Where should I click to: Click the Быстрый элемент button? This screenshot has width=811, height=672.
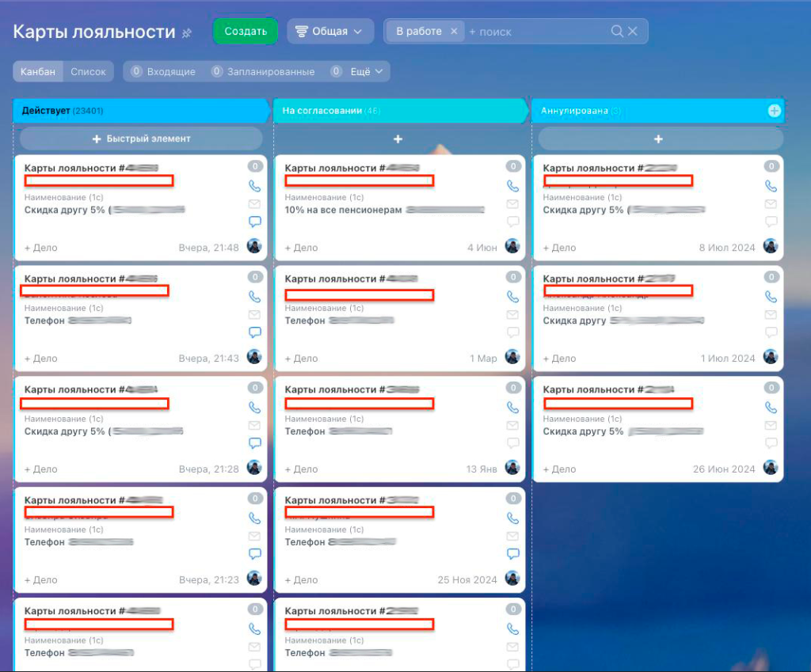(141, 139)
